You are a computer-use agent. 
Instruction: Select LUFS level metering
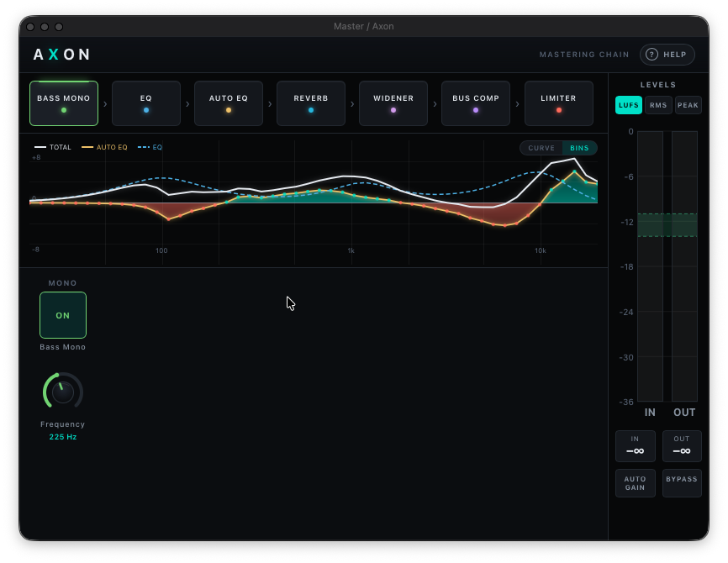coord(629,105)
